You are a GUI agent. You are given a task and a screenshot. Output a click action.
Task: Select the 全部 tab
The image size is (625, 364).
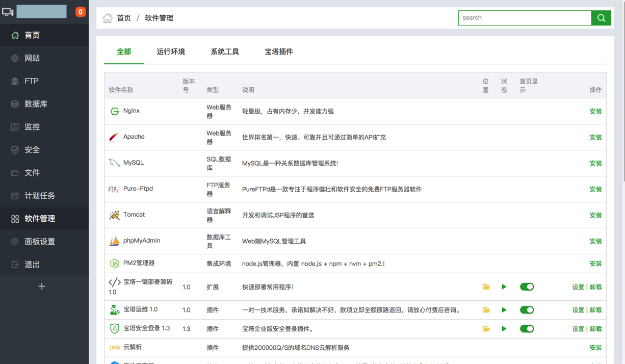[124, 51]
